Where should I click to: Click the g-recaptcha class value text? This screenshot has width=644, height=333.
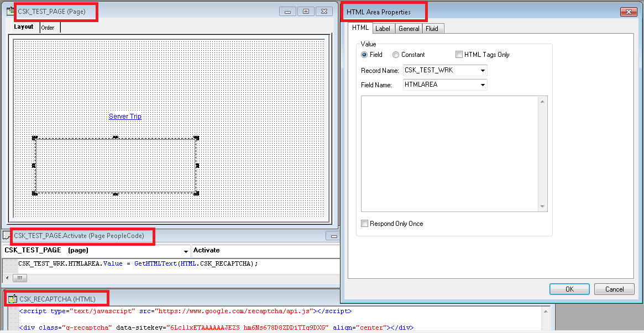87,327
